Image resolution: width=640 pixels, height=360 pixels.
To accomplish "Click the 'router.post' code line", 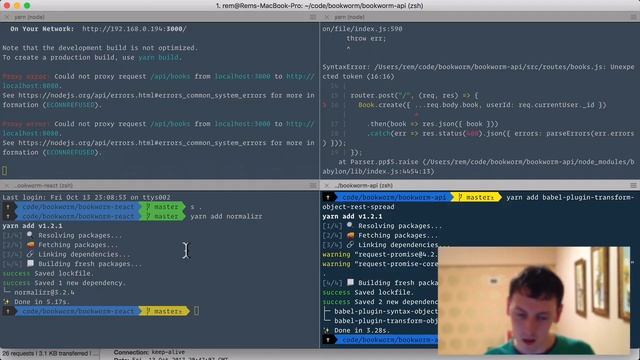I will tap(414, 96).
